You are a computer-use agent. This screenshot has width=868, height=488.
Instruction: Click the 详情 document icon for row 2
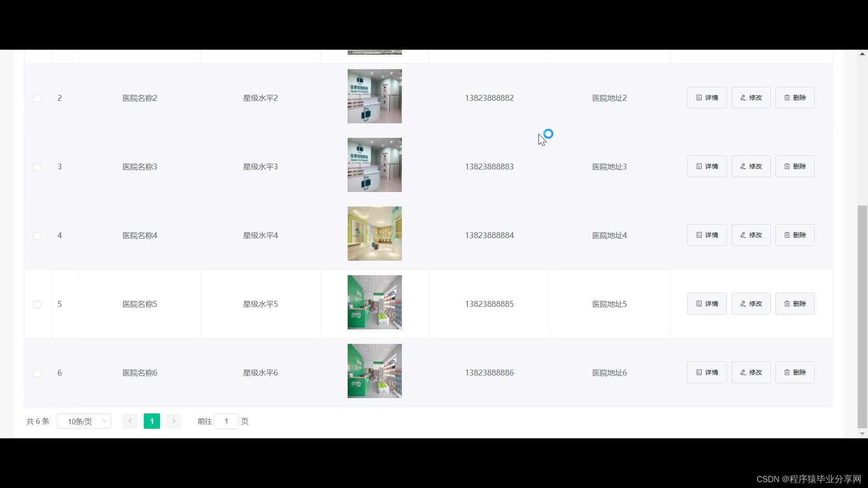(x=699, y=98)
